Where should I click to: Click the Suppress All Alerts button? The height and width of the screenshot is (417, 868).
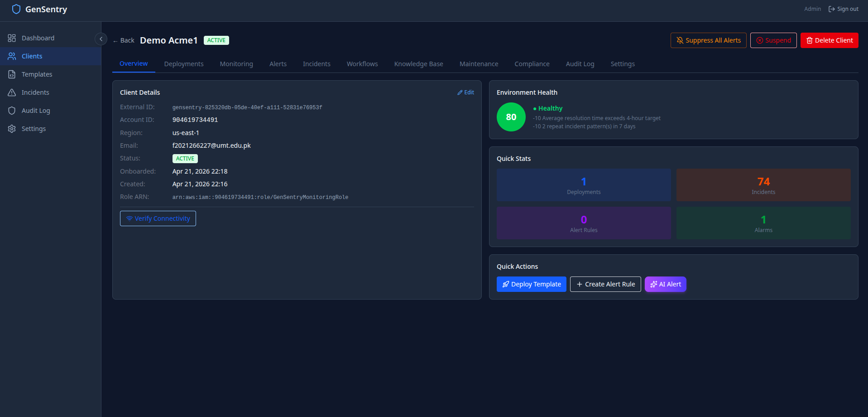click(708, 40)
